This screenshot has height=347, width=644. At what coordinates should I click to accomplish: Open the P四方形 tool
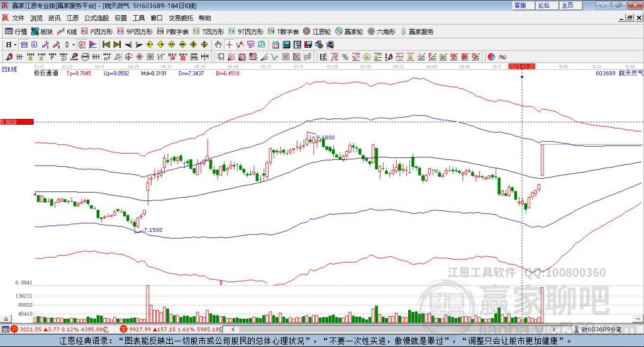pyautogui.click(x=97, y=31)
